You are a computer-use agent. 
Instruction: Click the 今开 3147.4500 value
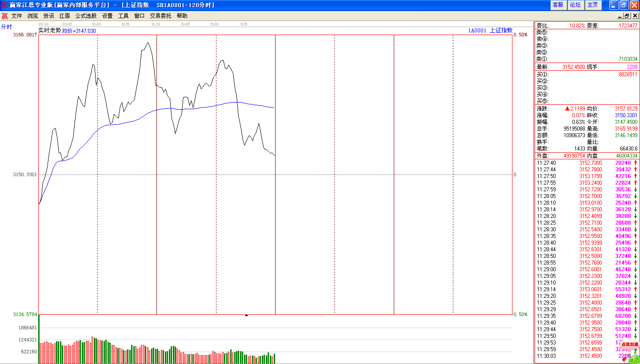pos(626,122)
